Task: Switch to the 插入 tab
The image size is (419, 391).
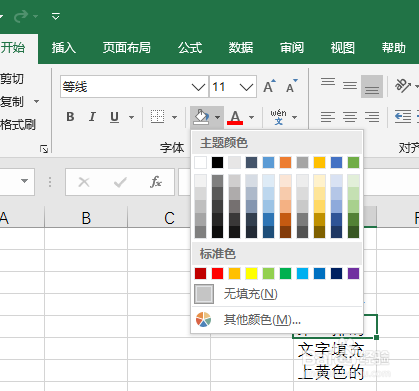Action: pos(64,48)
